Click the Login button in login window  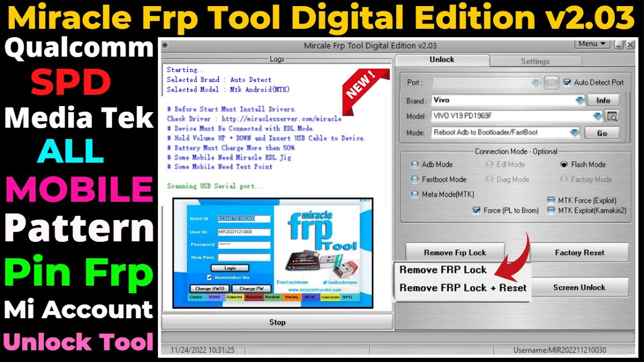(x=229, y=268)
